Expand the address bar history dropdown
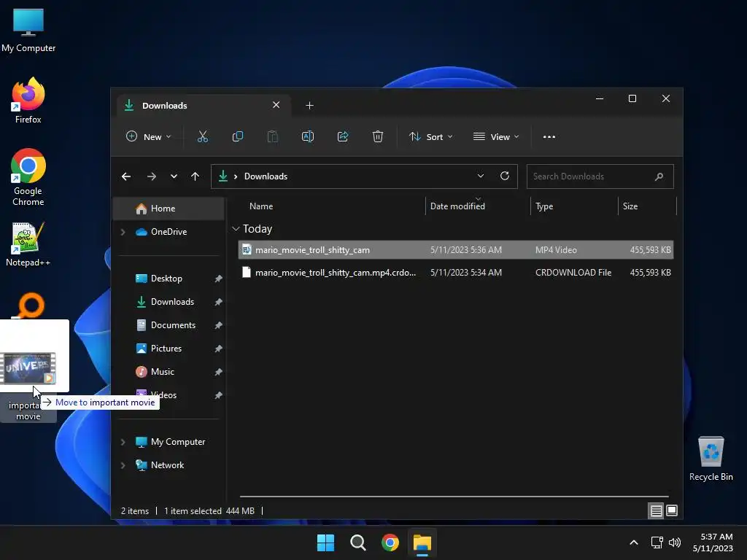 (481, 176)
